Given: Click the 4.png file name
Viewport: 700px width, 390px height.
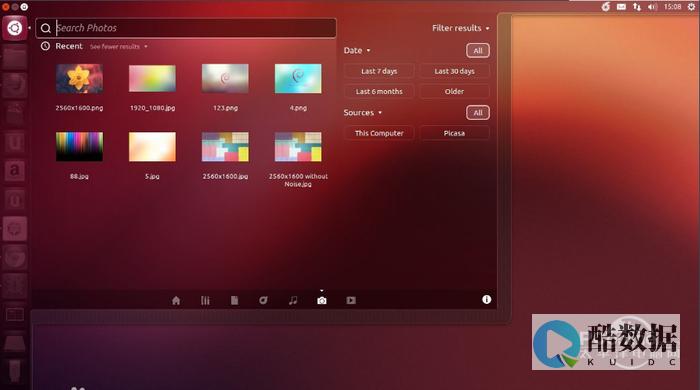Looking at the screenshot, I should pos(298,108).
